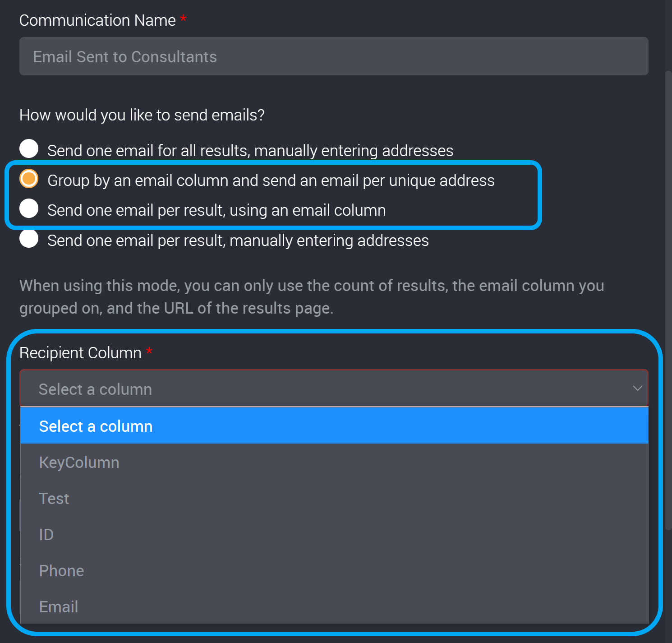Click 'How would you like to send emails?' heading
This screenshot has height=643, width=672.
point(142,115)
